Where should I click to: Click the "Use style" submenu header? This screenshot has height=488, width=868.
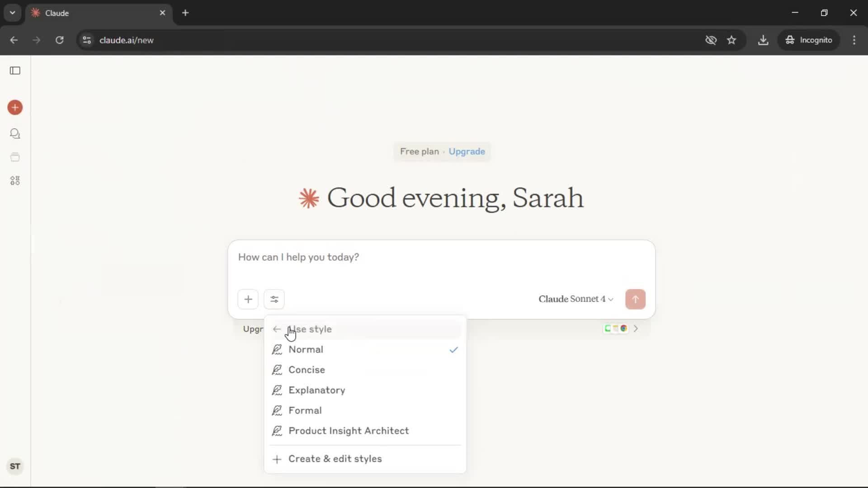point(365,329)
